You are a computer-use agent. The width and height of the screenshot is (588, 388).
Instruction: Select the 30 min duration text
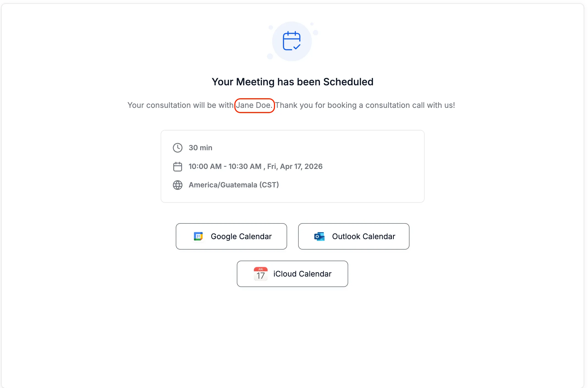click(200, 148)
